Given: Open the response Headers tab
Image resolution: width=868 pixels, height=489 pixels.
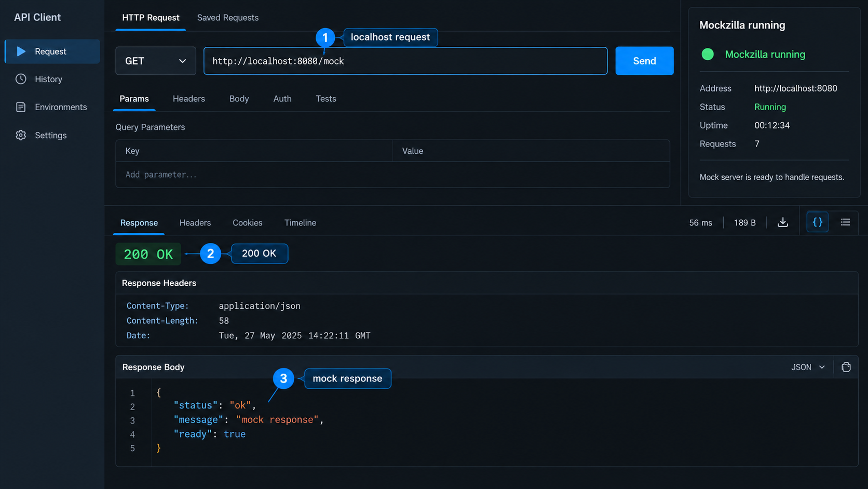Looking at the screenshot, I should point(195,222).
